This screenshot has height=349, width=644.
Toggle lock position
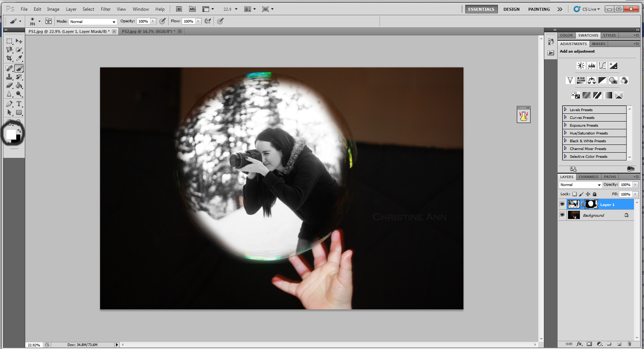[x=588, y=194]
